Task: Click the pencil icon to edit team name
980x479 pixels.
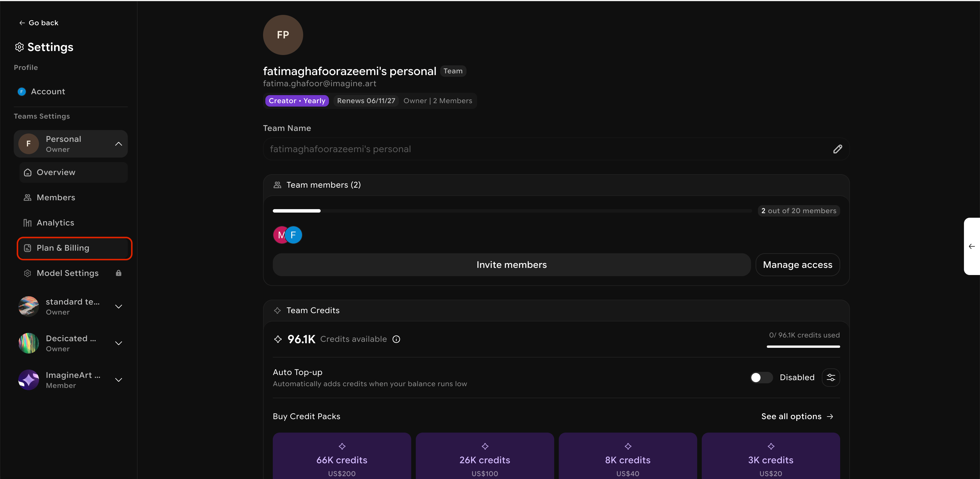Action: [837, 149]
